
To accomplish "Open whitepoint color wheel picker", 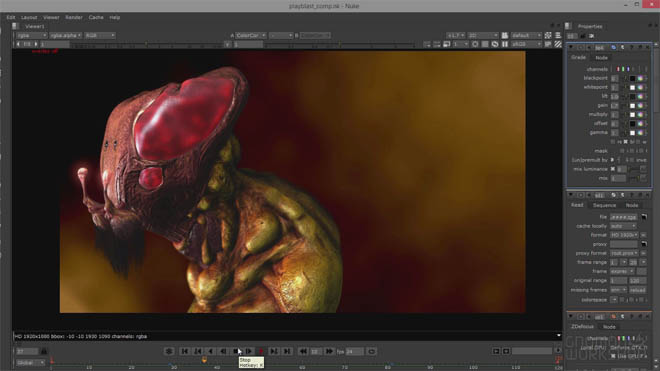I will tap(640, 88).
